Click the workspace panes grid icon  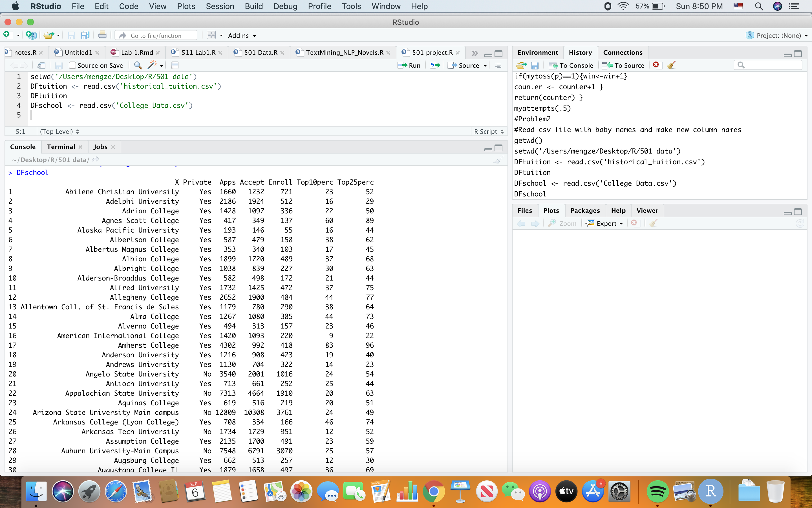211,35
